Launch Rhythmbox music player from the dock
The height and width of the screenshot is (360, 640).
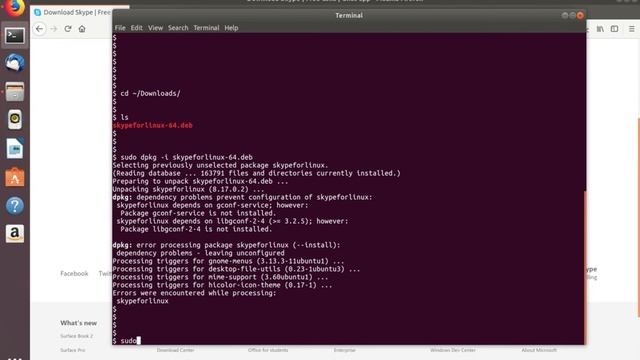(15, 119)
